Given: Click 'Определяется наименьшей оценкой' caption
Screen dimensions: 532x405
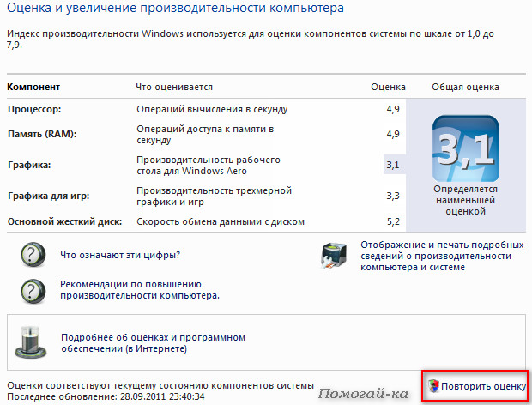Looking at the screenshot, I should coord(465,200).
